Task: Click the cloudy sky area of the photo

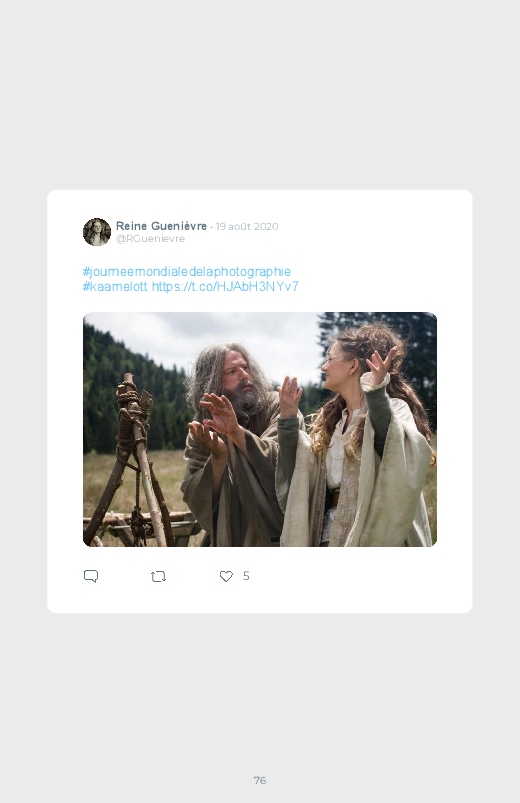Action: coord(215,333)
